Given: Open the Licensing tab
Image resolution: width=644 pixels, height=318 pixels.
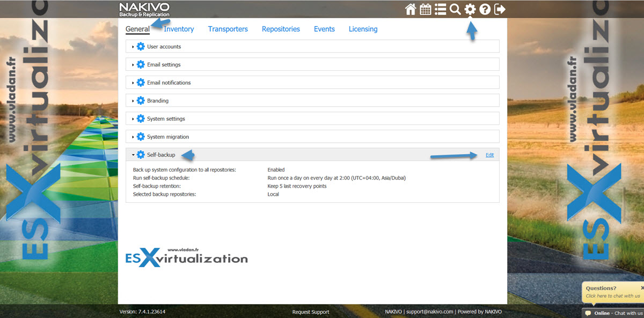Looking at the screenshot, I should point(363,29).
